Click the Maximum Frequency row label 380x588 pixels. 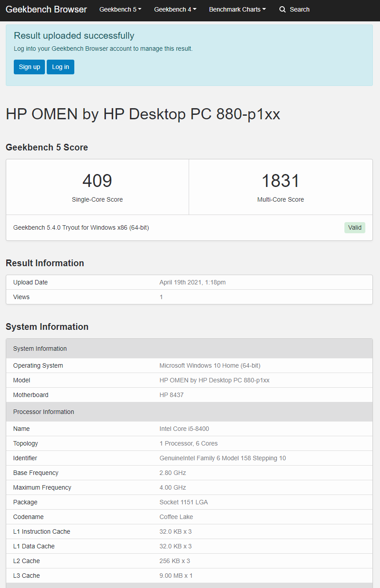[x=42, y=487]
